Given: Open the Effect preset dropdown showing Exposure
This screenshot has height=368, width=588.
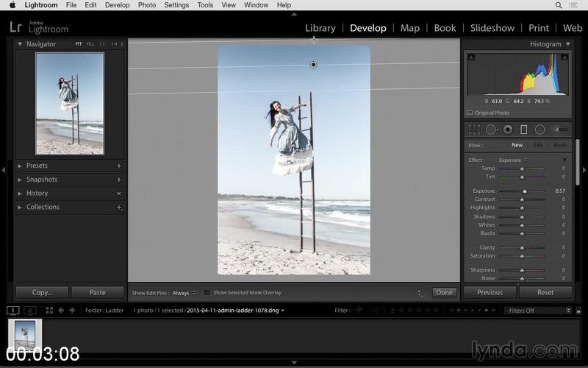Looking at the screenshot, I should tap(513, 160).
